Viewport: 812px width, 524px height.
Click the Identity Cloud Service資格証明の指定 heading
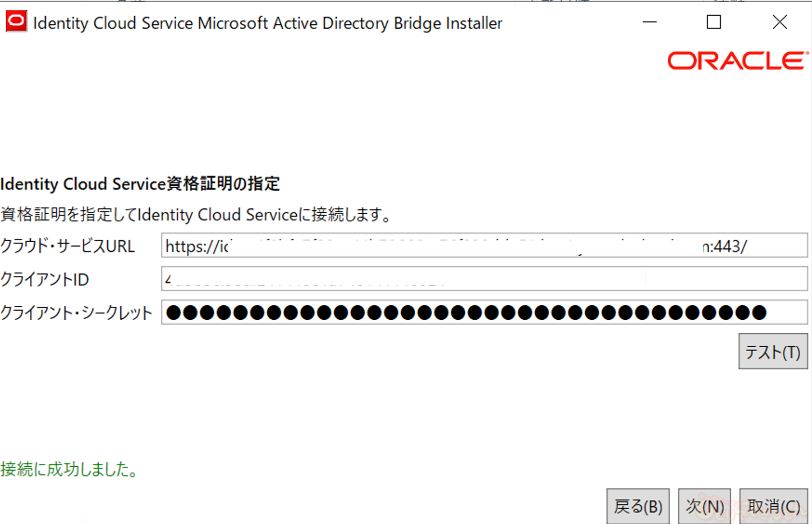tap(140, 184)
